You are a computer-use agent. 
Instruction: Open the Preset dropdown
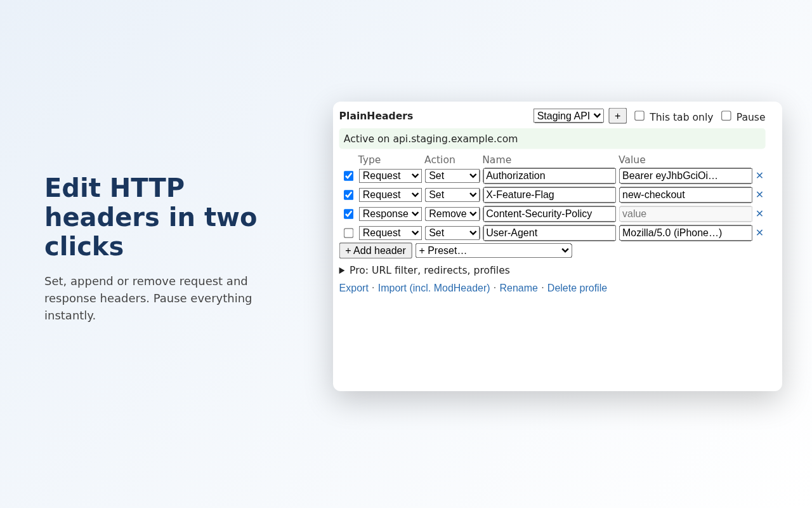(x=494, y=251)
